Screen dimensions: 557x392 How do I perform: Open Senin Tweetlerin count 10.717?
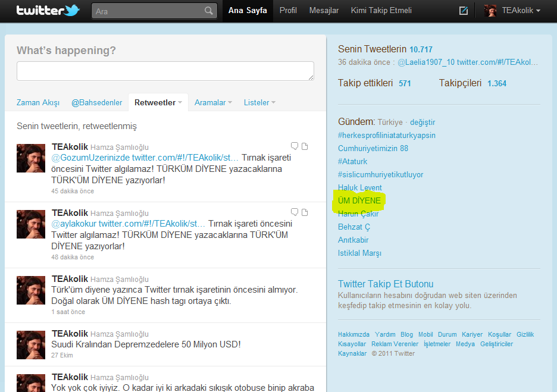pyautogui.click(x=421, y=49)
